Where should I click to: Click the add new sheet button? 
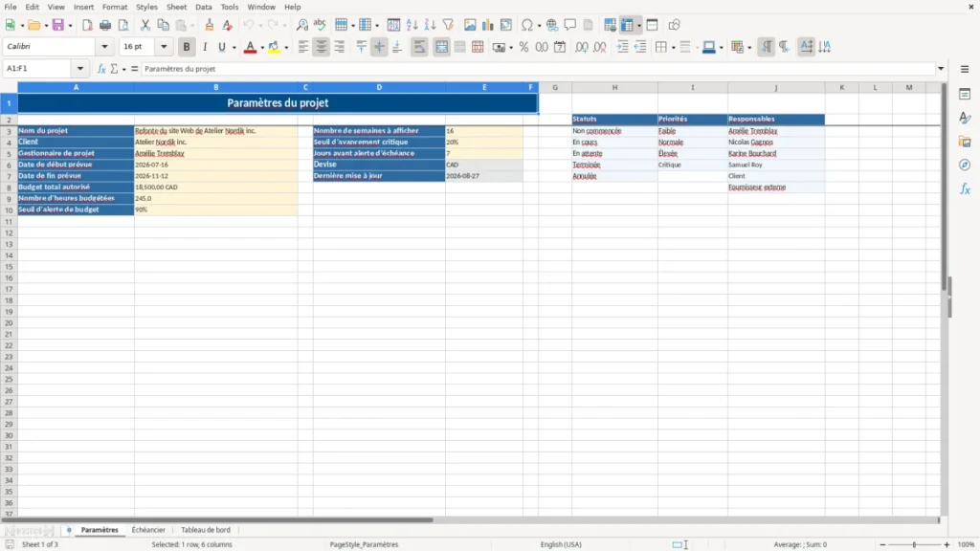(x=69, y=530)
